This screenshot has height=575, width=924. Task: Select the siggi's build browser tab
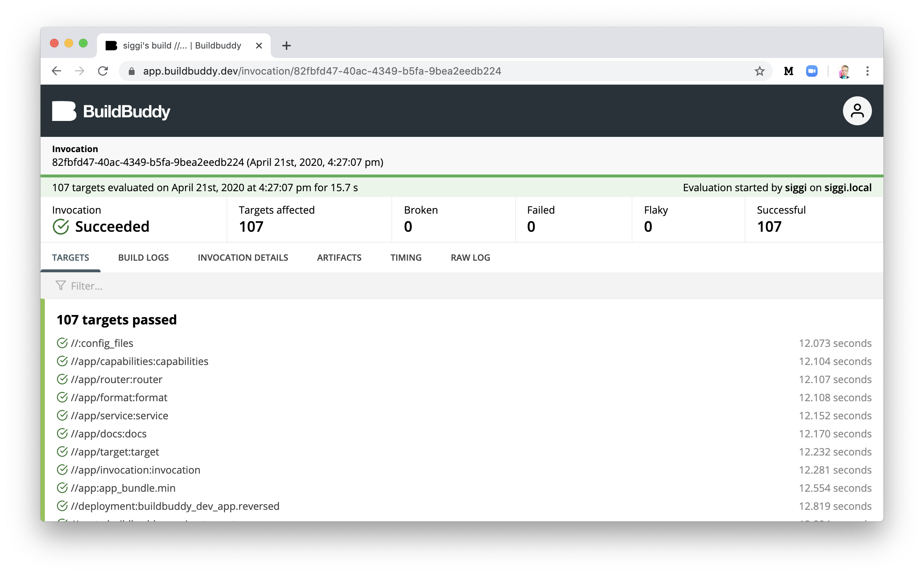click(x=184, y=46)
